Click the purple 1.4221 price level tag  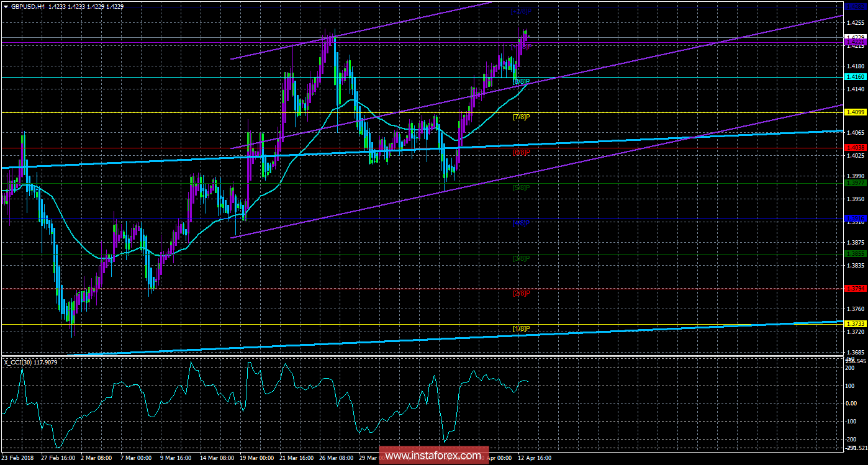click(855, 43)
